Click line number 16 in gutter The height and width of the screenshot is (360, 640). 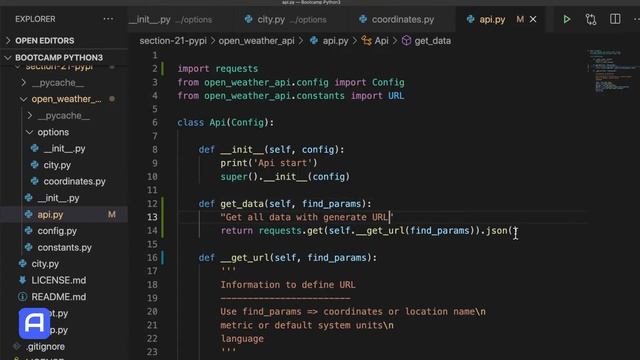point(152,258)
